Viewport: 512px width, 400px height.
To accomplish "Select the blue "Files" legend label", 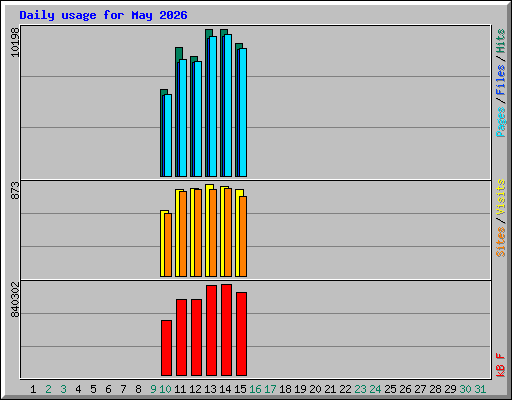I will pos(500,80).
